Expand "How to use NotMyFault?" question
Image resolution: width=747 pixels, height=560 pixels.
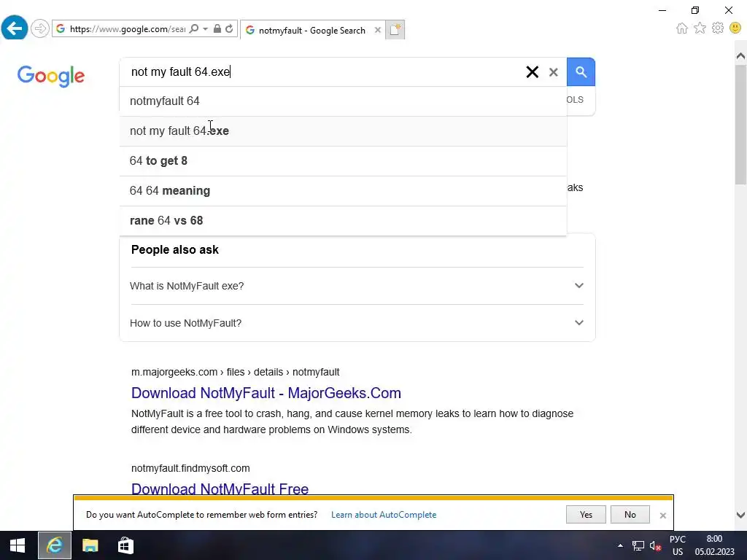pyautogui.click(x=357, y=323)
